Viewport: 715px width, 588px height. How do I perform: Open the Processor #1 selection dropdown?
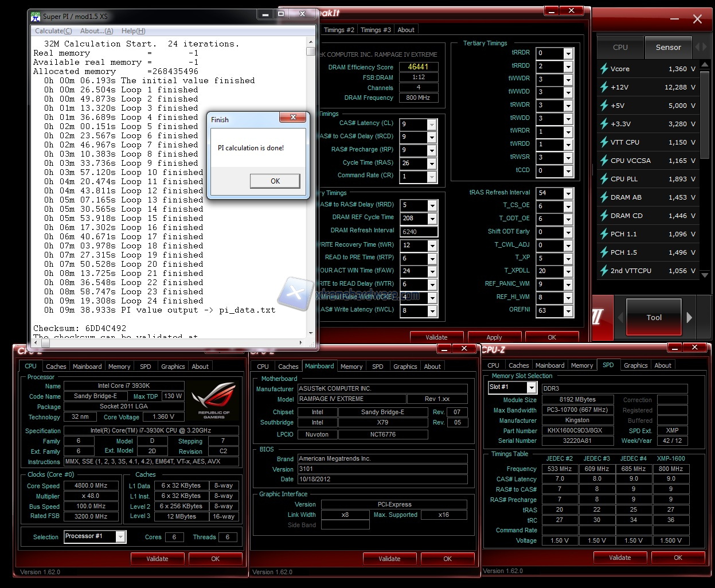[x=120, y=537]
